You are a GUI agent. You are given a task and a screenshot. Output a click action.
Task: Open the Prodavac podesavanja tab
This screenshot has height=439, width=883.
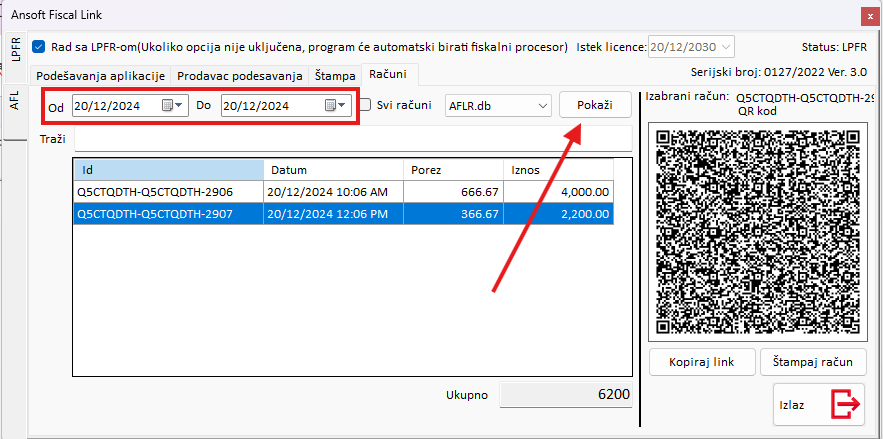pyautogui.click(x=240, y=76)
